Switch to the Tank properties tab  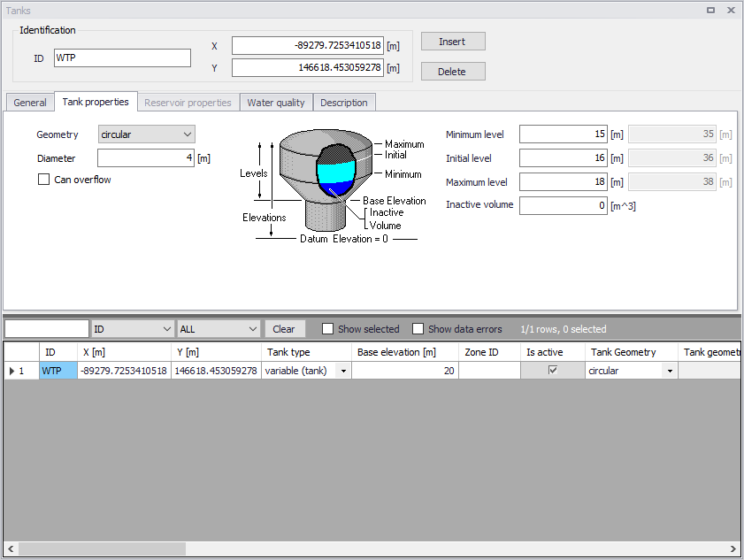pyautogui.click(x=96, y=102)
